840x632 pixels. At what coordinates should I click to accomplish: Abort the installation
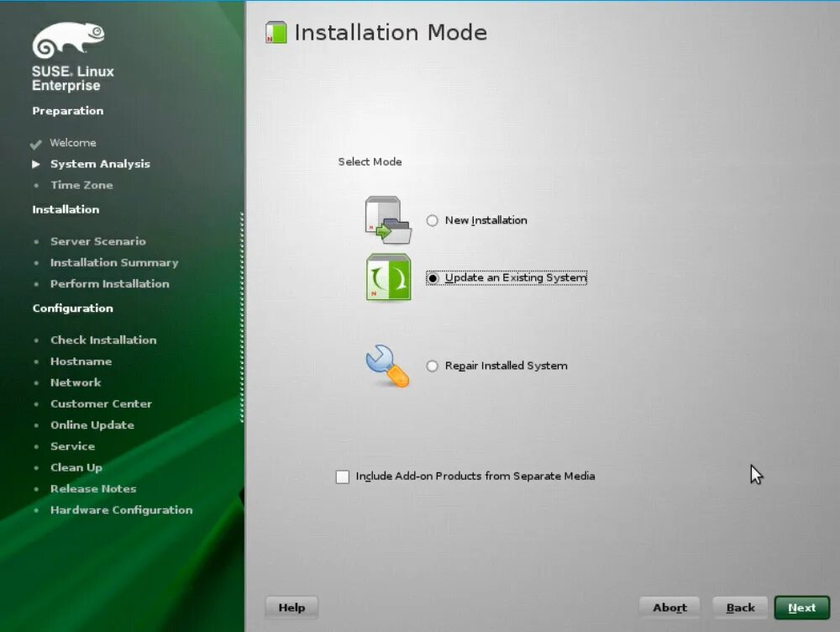tap(669, 608)
